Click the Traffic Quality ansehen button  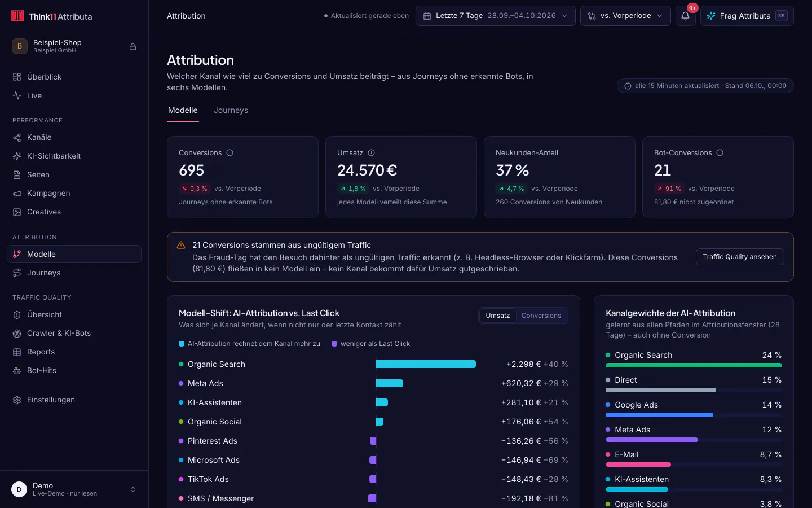[740, 257]
